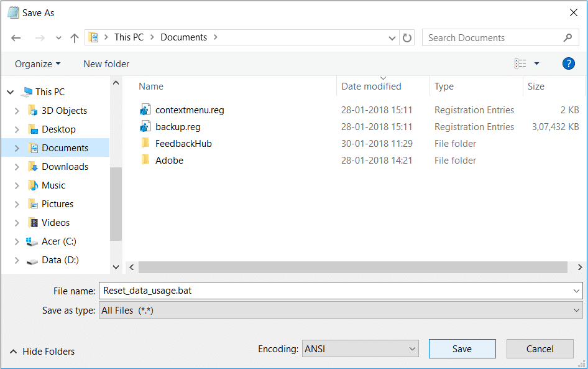Screen dimensions: 588x369
Task: Open File name history dropdown arrow
Action: 576,291
